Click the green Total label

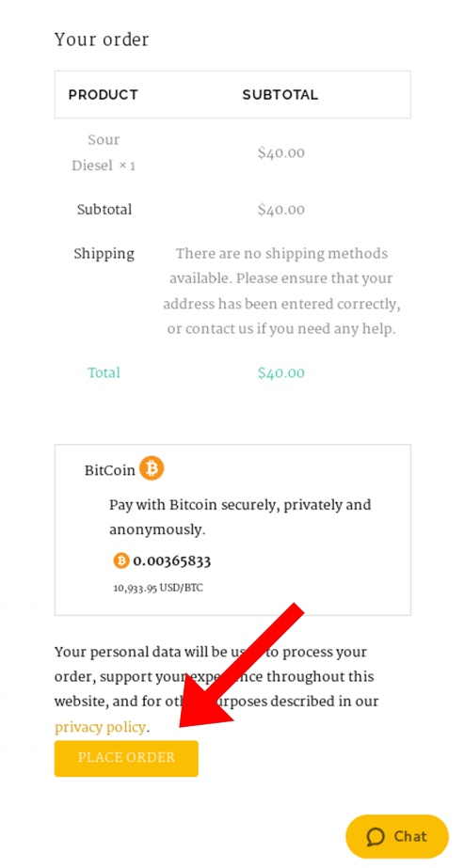tap(104, 372)
